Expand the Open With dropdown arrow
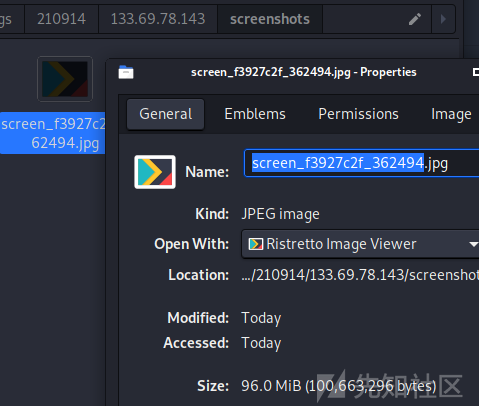Screen dimensions: 479x406 pyautogui.click(x=473, y=244)
